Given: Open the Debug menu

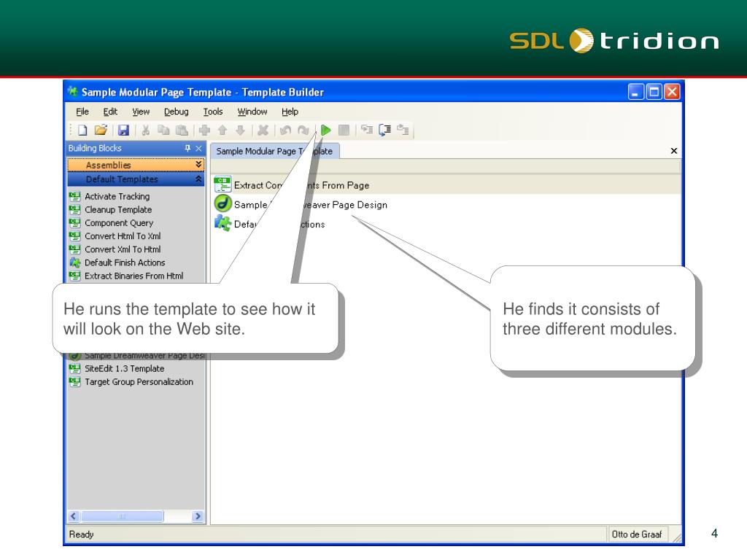Looking at the screenshot, I should 177,112.
